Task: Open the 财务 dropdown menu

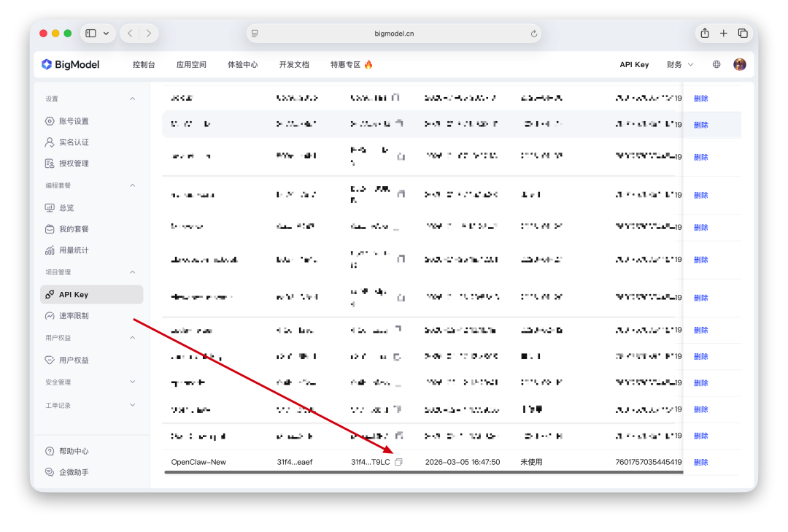Action: tap(679, 64)
